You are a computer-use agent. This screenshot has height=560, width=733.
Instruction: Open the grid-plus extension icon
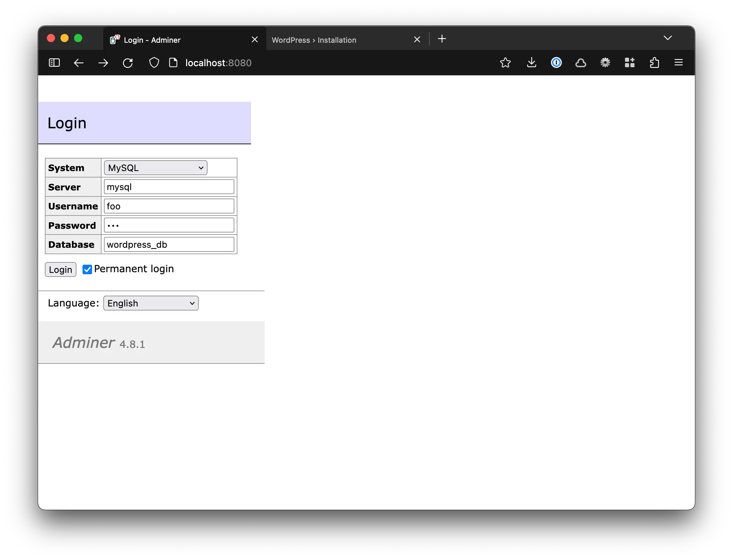[630, 63]
